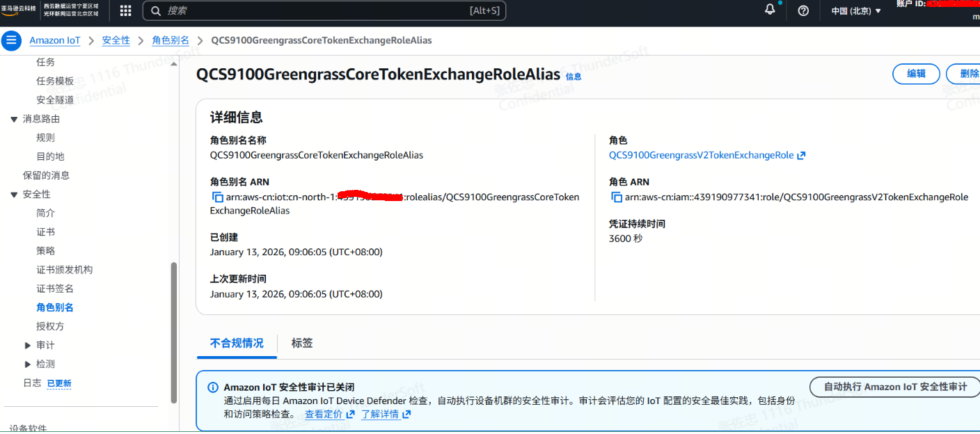Click the 3600 秒 credential duration value
The width and height of the screenshot is (980, 434).
pos(625,239)
